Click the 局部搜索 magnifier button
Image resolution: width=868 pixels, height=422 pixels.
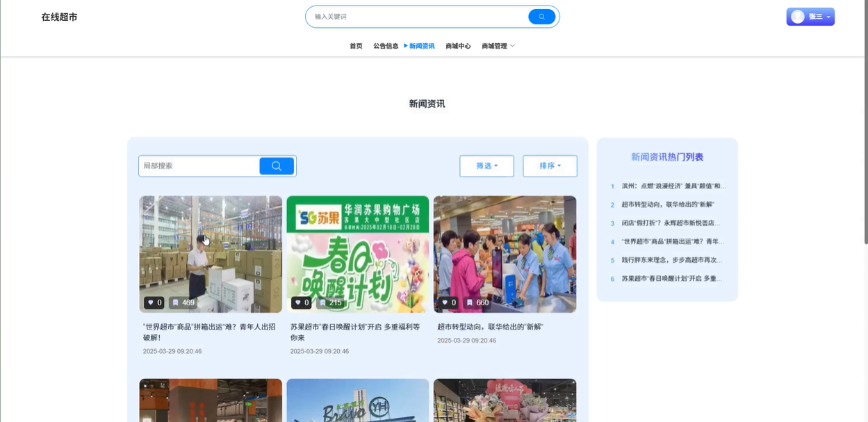tap(277, 165)
